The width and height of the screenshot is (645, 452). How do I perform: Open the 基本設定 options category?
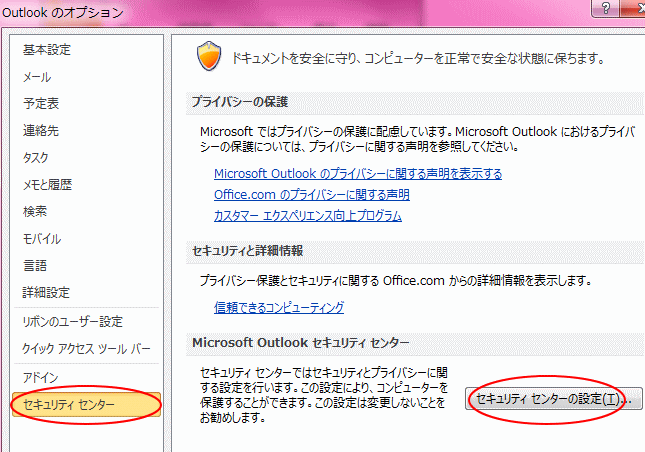click(46, 50)
